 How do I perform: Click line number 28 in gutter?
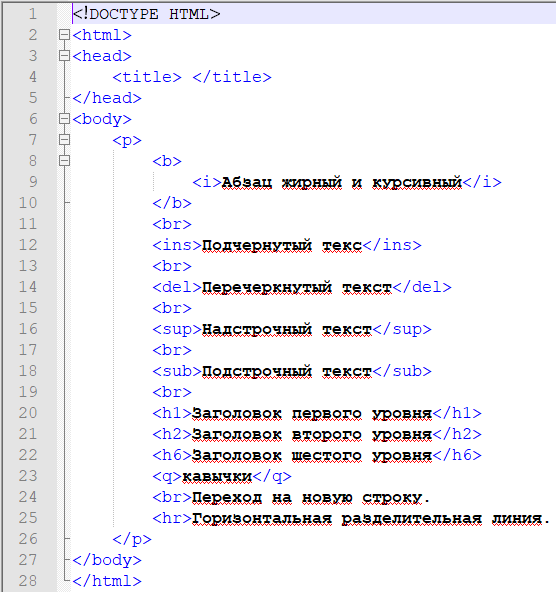pos(28,581)
